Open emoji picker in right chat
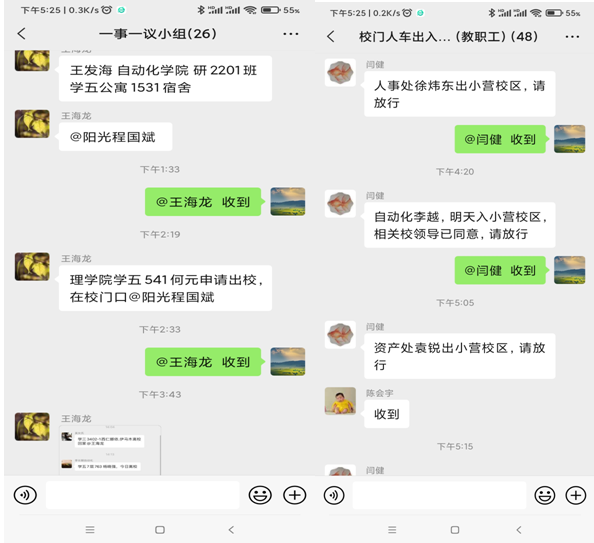Screen dimensions: 594x543 (x=545, y=495)
